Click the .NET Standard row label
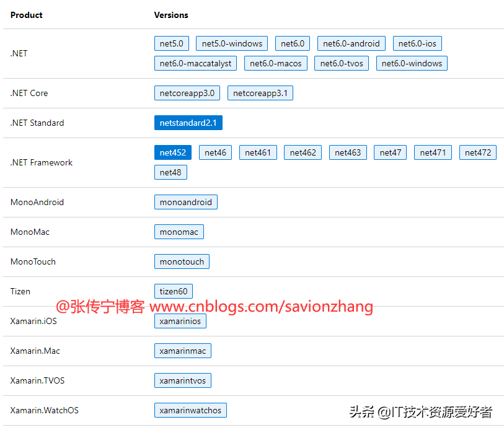This screenshot has width=504, height=430. coord(37,123)
